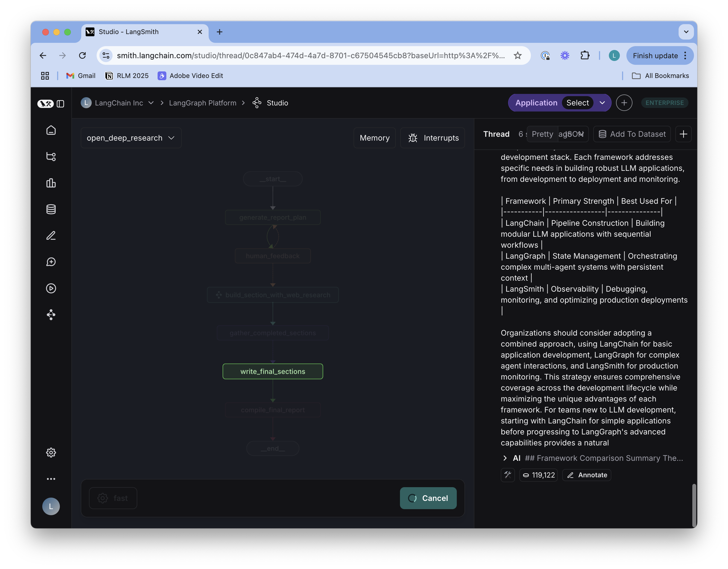Switch to the Memory tab
Screen dimensions: 728x569
click(x=374, y=138)
